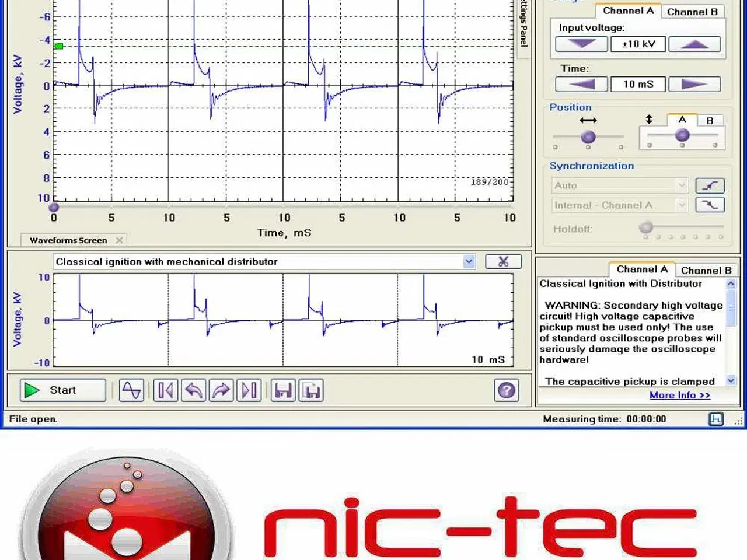Image resolution: width=747 pixels, height=560 pixels.
Task: Step back one frame with undo arrow
Action: point(193,390)
